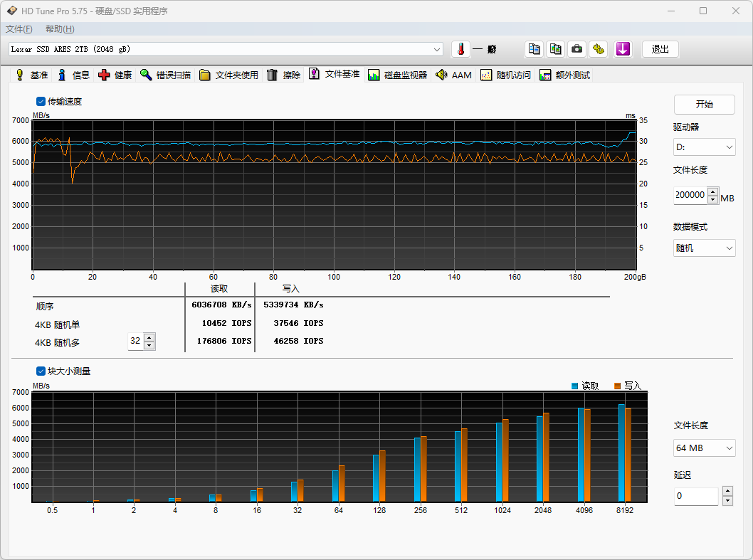This screenshot has width=753, height=560.
Task: Uncheck the 块大小测量 checkbox
Action: pos(41,371)
